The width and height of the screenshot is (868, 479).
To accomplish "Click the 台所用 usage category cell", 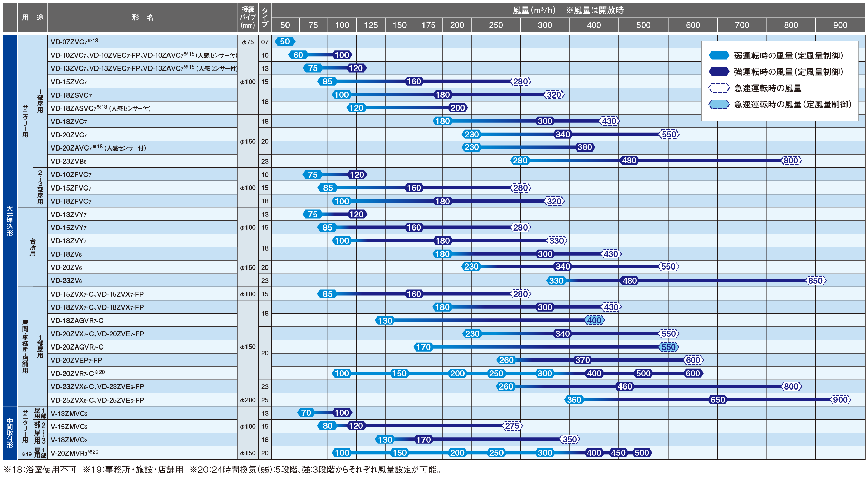I will pos(33,247).
